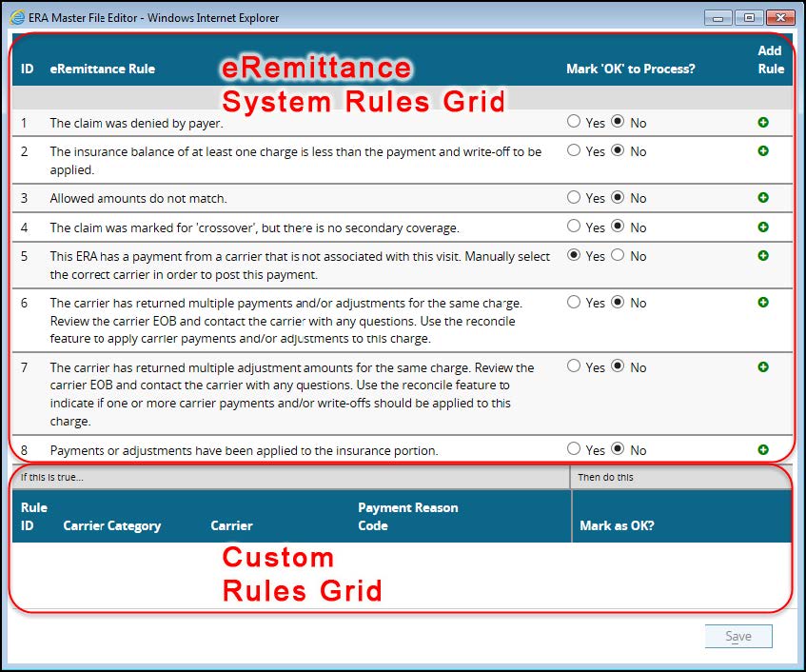Select No for rule 5 carrier payment
806x672 pixels.
618,256
